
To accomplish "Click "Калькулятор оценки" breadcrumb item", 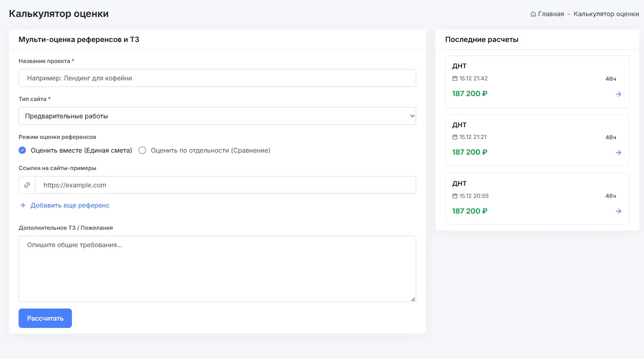I will [x=606, y=14].
